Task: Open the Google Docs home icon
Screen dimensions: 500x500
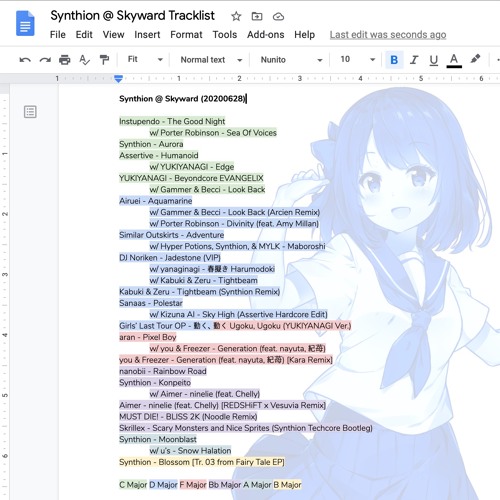Action: pos(25,23)
